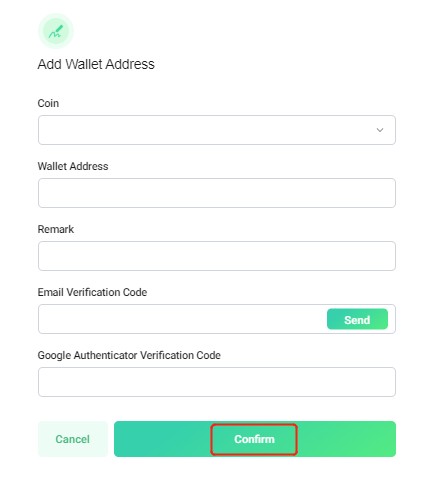Screen dimensions: 438x491
Task: Click the green signature pen icon
Action: [x=56, y=31]
